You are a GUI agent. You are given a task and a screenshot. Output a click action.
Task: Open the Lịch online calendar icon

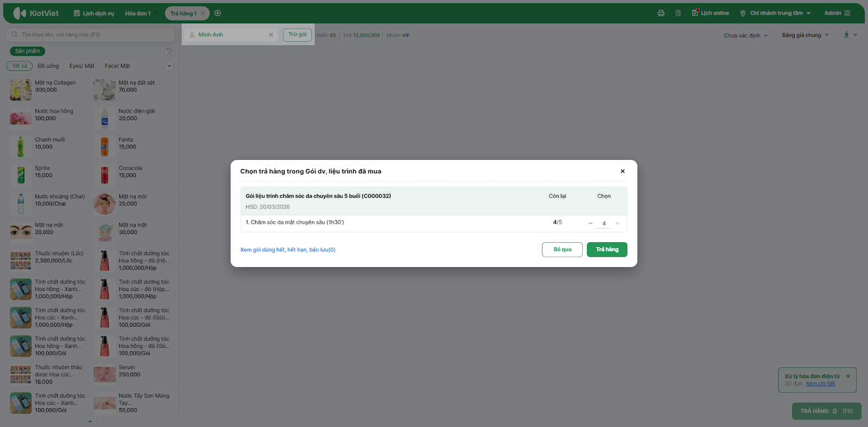[x=695, y=13]
